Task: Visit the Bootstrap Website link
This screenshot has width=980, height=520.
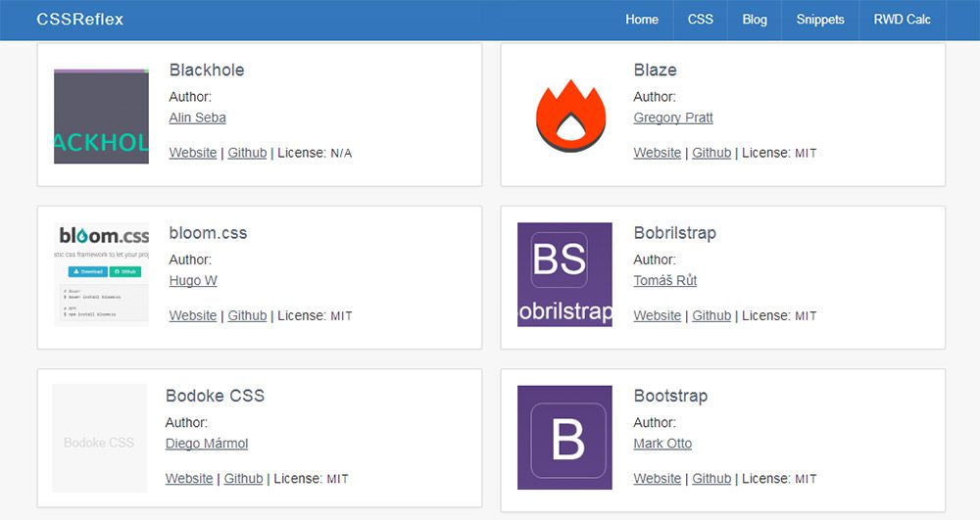Action: [657, 478]
